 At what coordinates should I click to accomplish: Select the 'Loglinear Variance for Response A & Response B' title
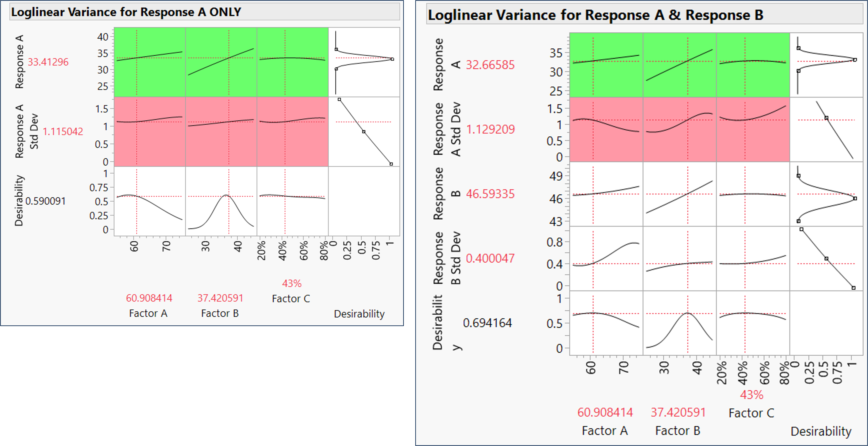pos(595,15)
